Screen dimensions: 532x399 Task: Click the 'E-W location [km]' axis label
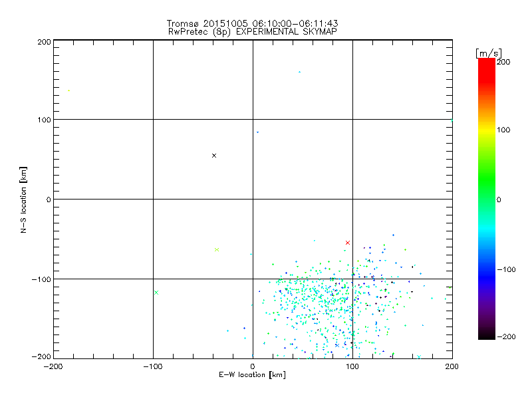252,375
